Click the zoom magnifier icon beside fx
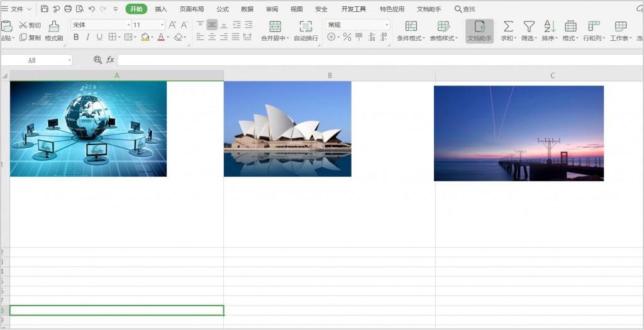This screenshot has height=330, width=644. [97, 60]
